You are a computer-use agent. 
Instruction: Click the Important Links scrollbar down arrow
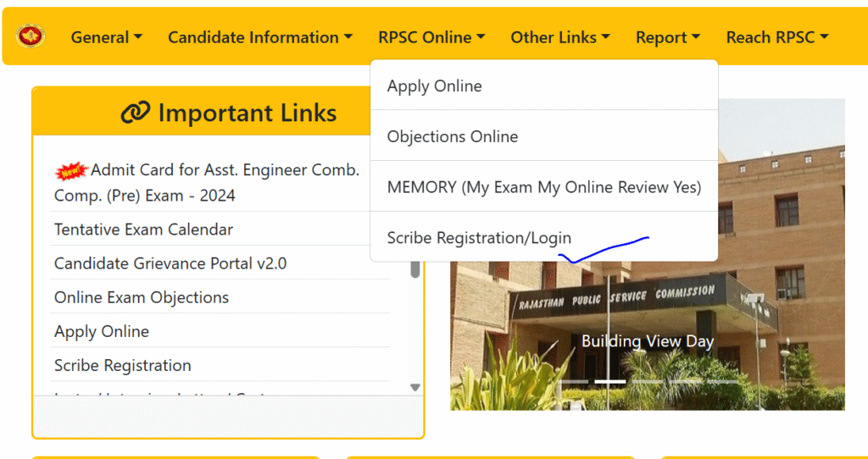click(x=415, y=387)
